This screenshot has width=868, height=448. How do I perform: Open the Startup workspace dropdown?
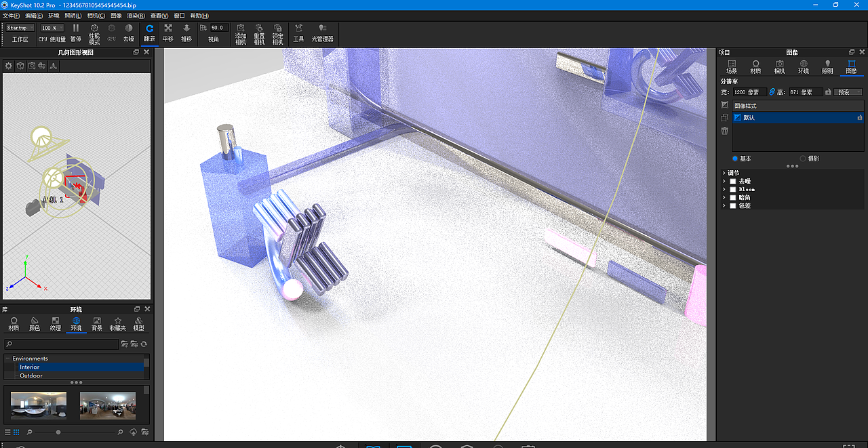[x=19, y=27]
